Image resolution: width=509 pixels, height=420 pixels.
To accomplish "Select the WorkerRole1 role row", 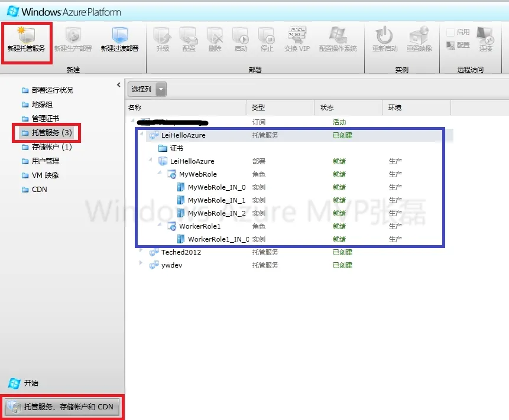I will [290, 226].
